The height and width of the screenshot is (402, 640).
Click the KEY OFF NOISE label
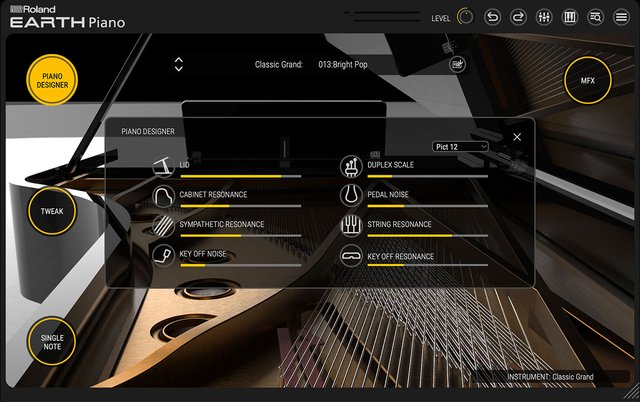203,253
